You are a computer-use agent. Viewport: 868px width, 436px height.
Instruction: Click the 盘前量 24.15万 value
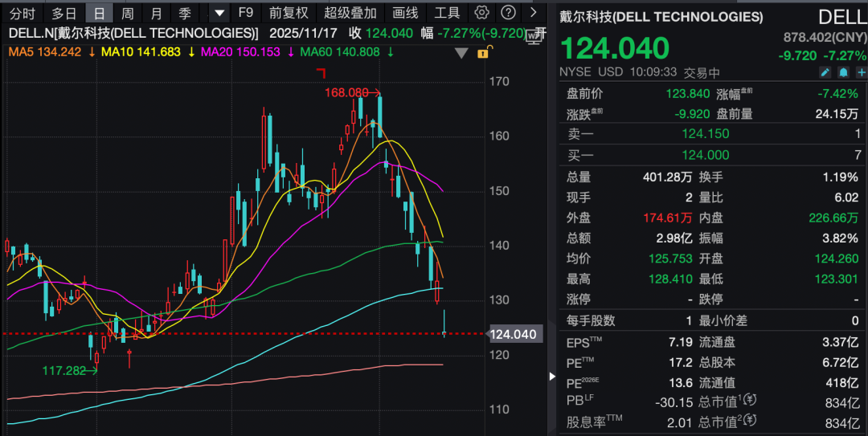[837, 113]
